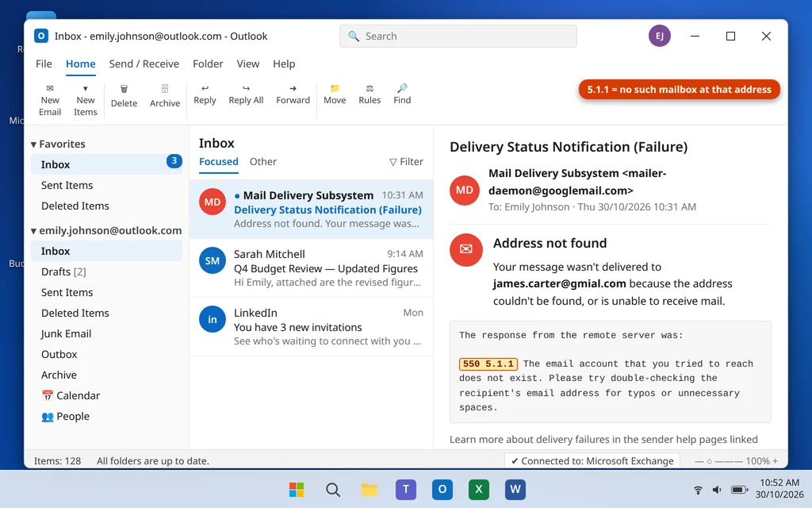Click the zoom in plus button
This screenshot has height=508, width=812.
776,461
